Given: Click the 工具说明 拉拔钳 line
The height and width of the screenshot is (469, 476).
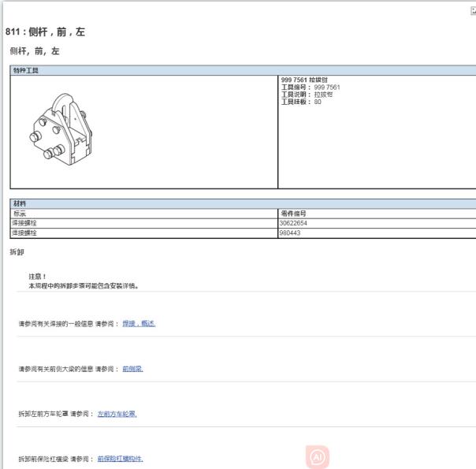Looking at the screenshot, I should click(x=307, y=95).
